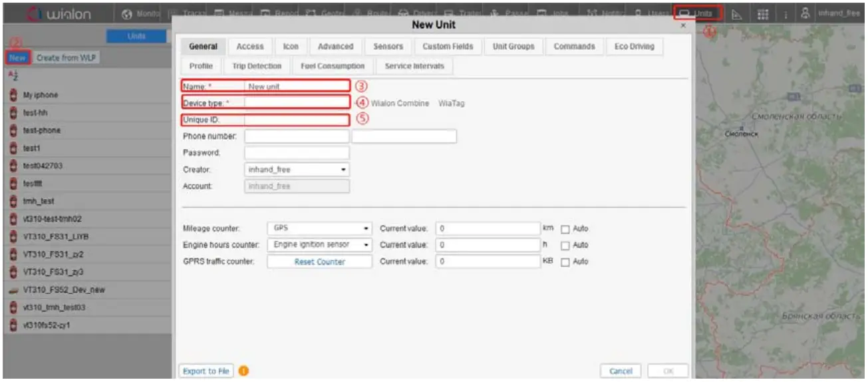The width and height of the screenshot is (868, 382).
Task: Select Wialon Combine device suggestion
Action: tap(400, 104)
